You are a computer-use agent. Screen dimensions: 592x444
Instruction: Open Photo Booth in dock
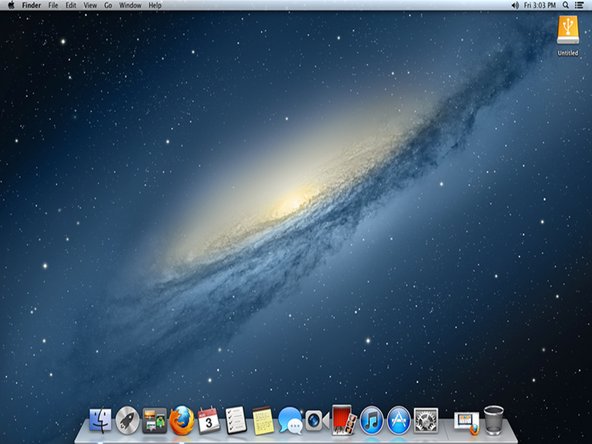[x=344, y=420]
